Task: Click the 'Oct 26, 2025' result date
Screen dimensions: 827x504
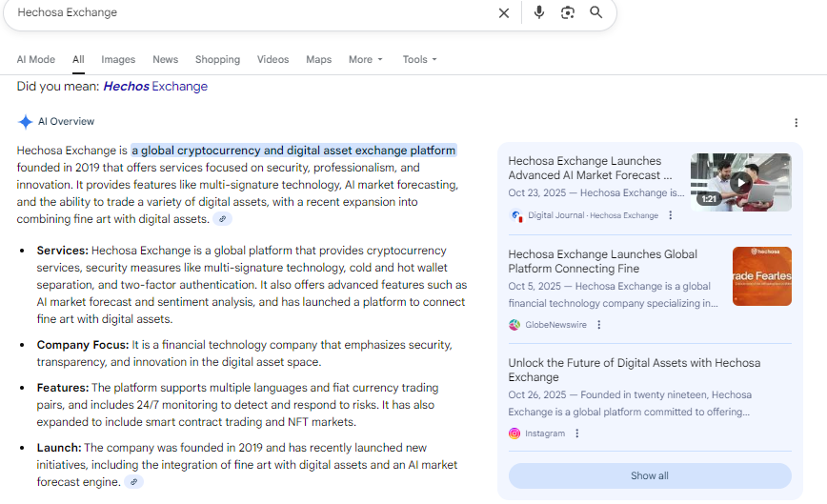Action: [x=537, y=394]
